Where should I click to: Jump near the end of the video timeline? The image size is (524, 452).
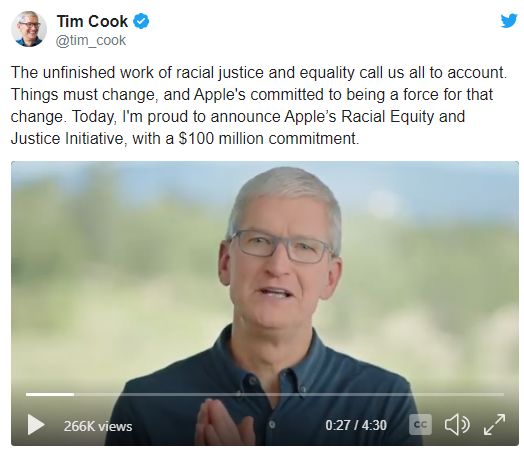coord(495,395)
